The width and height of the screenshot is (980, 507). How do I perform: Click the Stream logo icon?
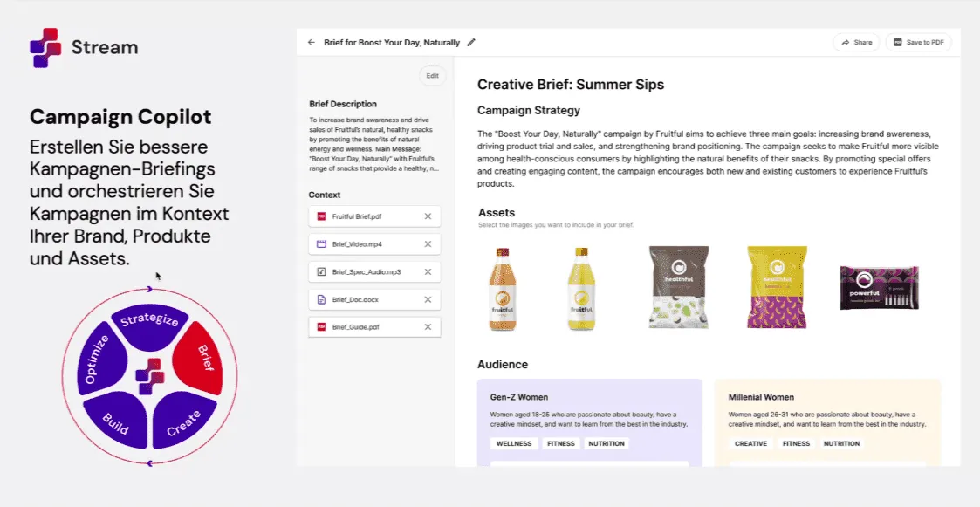point(45,47)
